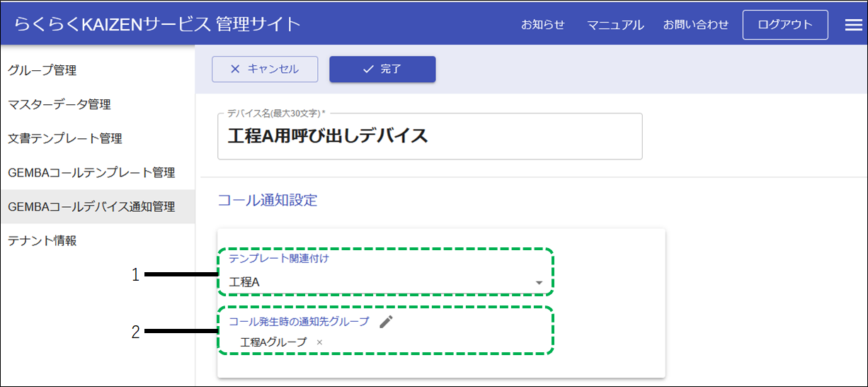Screen dimensions: 868x387
Task: Remove the 工程Aグループ chip with x
Action: (x=319, y=342)
